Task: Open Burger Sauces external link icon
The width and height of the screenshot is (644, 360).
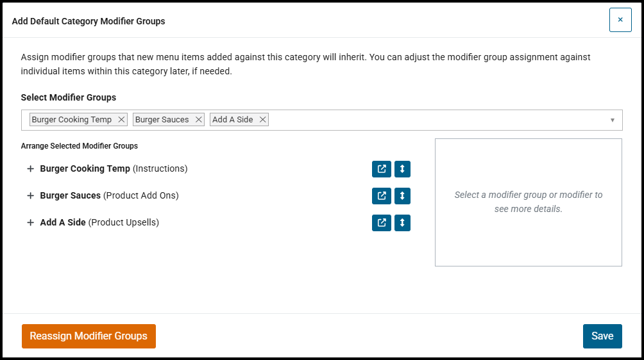Action: (x=382, y=196)
